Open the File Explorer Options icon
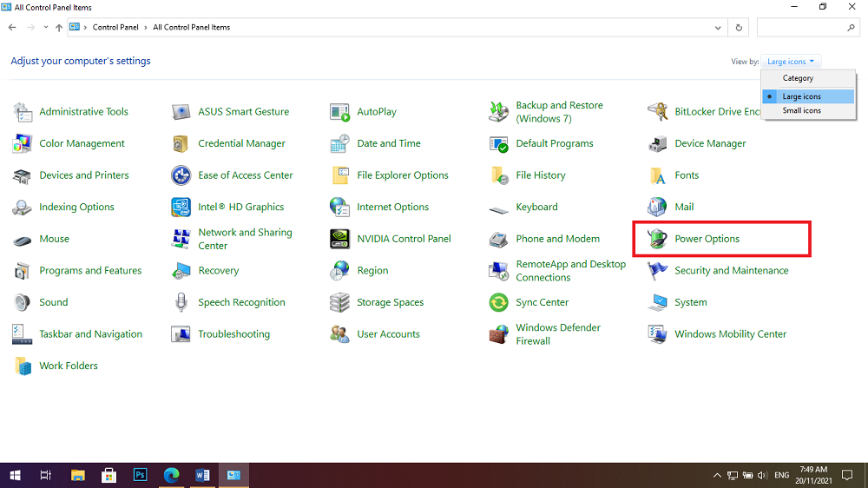The height and width of the screenshot is (488, 868). click(x=339, y=175)
